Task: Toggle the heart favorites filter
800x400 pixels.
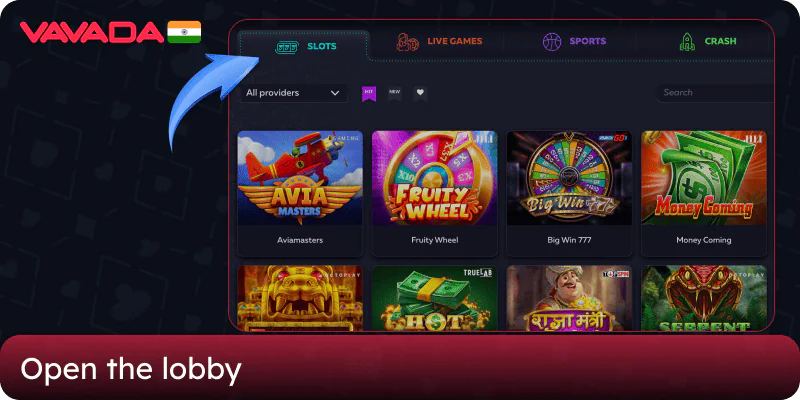Action: (420, 93)
